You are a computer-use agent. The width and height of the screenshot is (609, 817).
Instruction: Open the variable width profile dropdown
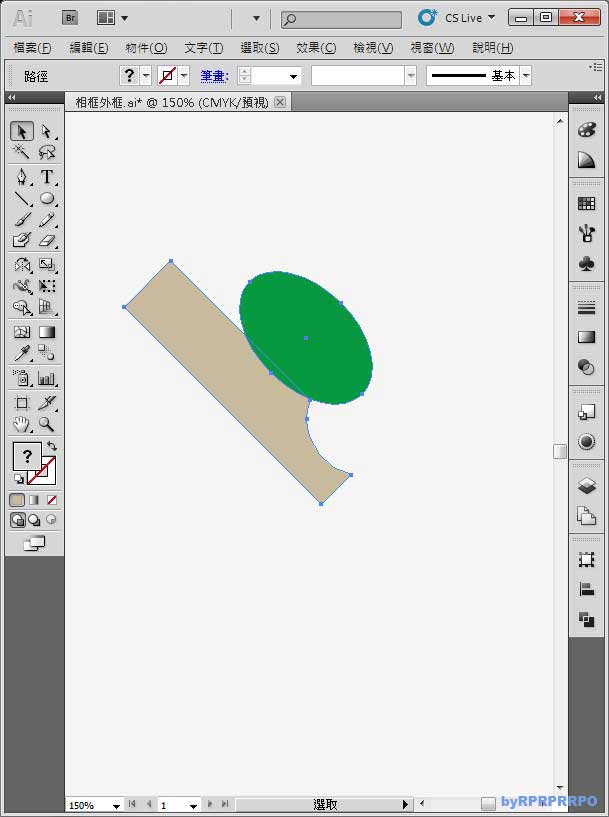(x=411, y=76)
